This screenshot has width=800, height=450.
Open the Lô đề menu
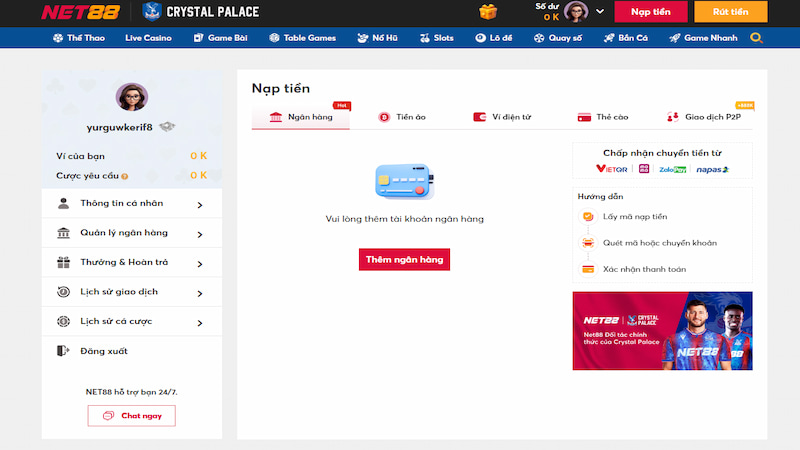coord(493,38)
